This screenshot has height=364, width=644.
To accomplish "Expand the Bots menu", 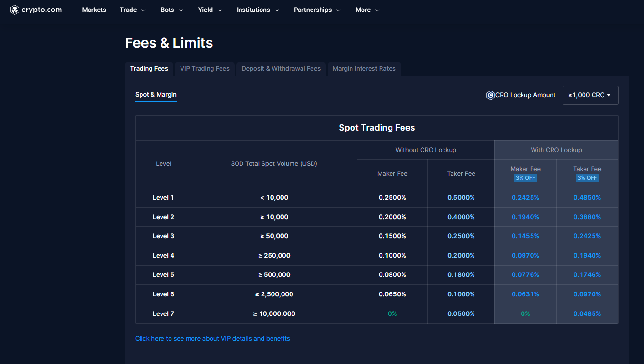I will (x=172, y=10).
